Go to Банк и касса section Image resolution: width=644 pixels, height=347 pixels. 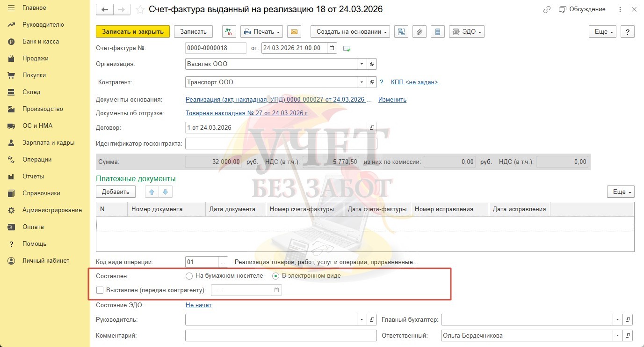pos(41,42)
